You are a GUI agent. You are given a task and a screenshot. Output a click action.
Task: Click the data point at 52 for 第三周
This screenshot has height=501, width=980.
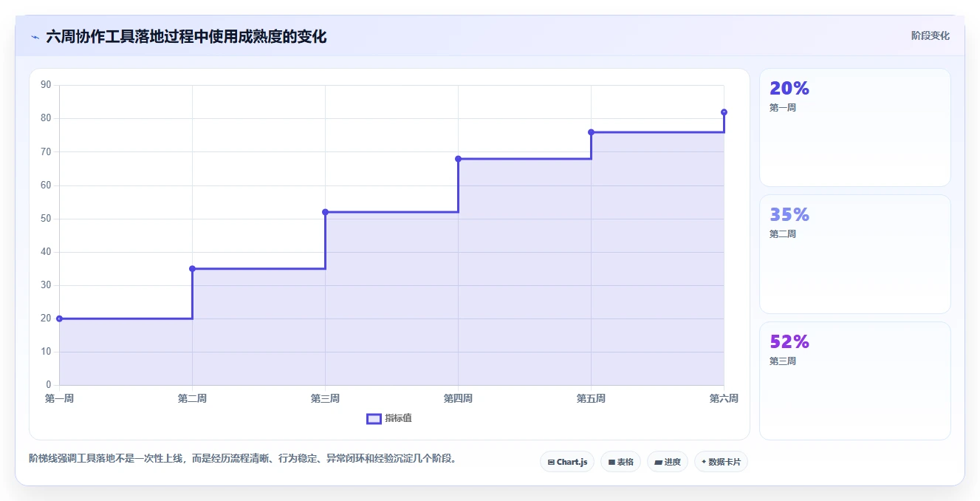pyautogui.click(x=325, y=212)
